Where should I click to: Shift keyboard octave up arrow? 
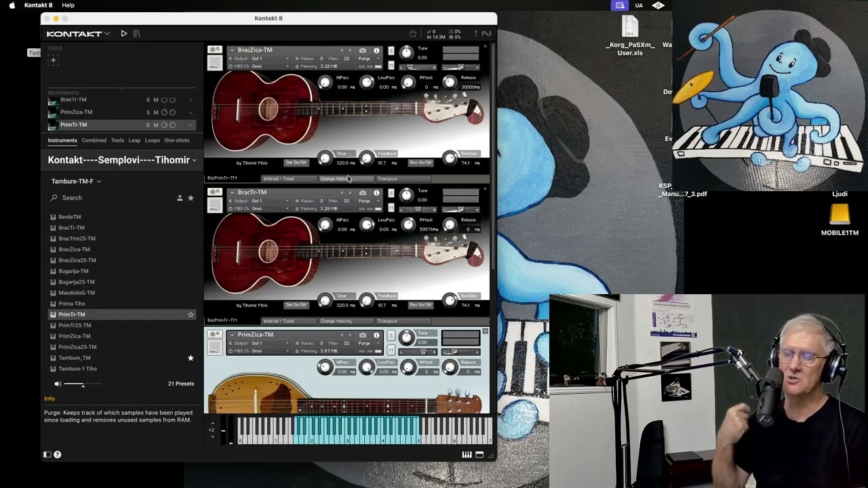pyautogui.click(x=212, y=424)
